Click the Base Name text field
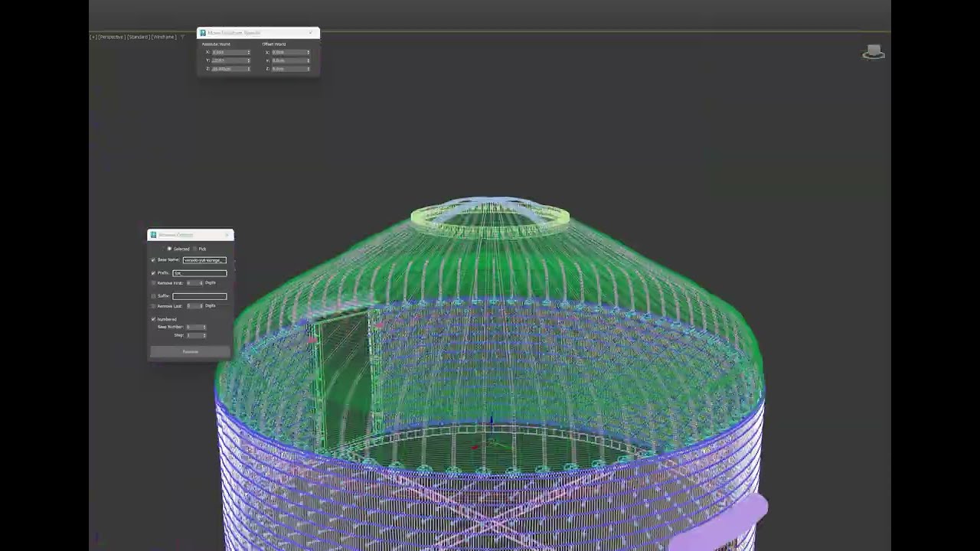The image size is (980, 551). tap(204, 260)
